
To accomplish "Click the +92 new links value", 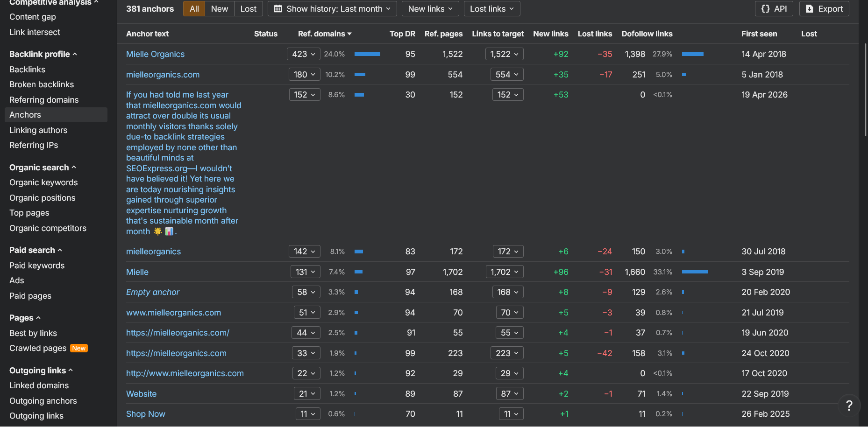I will point(561,54).
